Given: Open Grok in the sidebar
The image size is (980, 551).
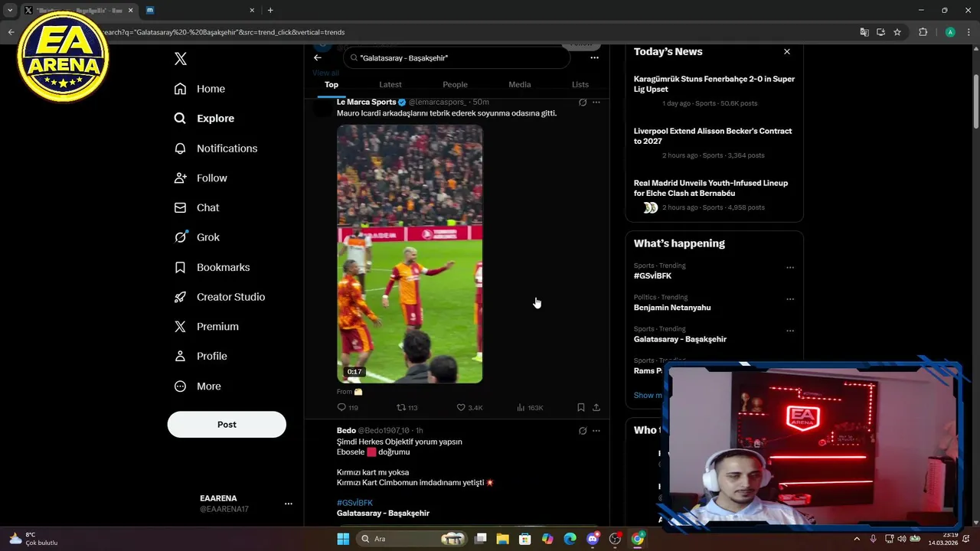Looking at the screenshot, I should [198, 237].
